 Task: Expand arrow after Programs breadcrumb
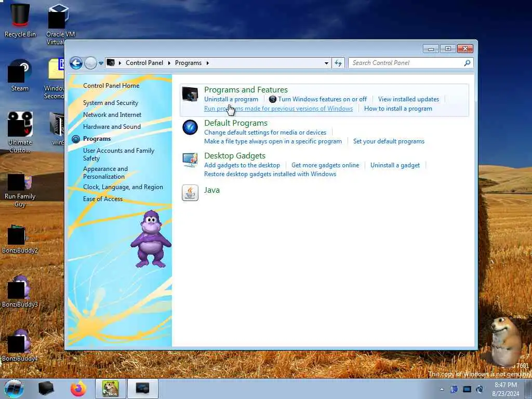click(207, 63)
